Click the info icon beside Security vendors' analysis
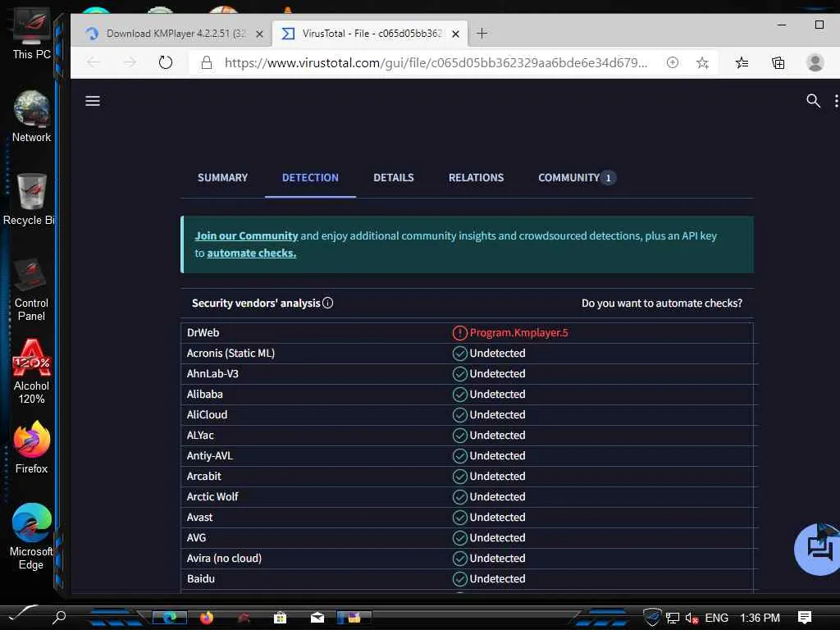This screenshot has width=840, height=630. (x=328, y=303)
